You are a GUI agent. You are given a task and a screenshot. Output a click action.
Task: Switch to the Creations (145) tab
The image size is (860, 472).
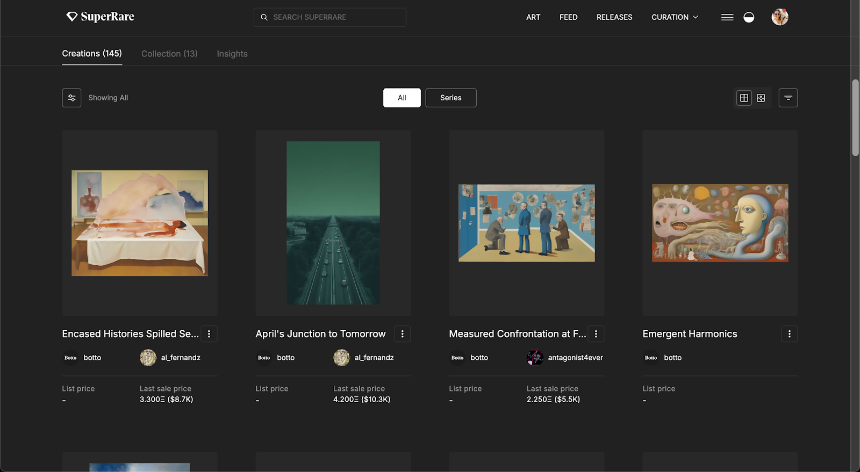coord(92,54)
